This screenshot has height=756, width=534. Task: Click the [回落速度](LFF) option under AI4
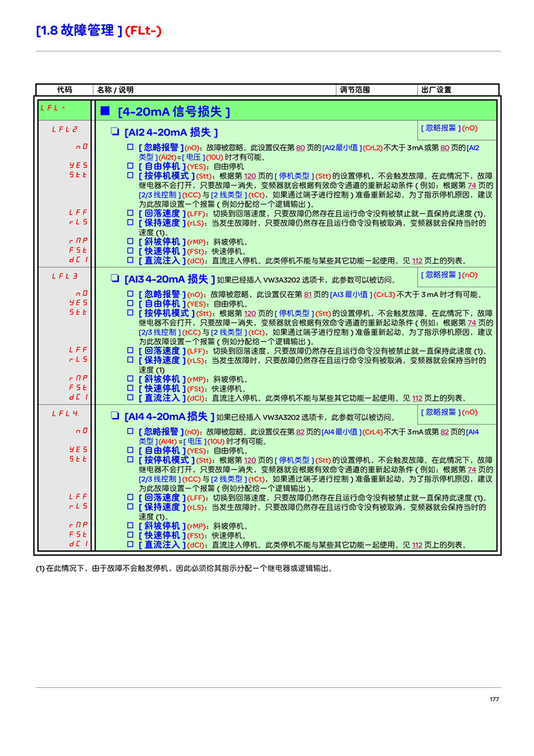click(x=172, y=498)
